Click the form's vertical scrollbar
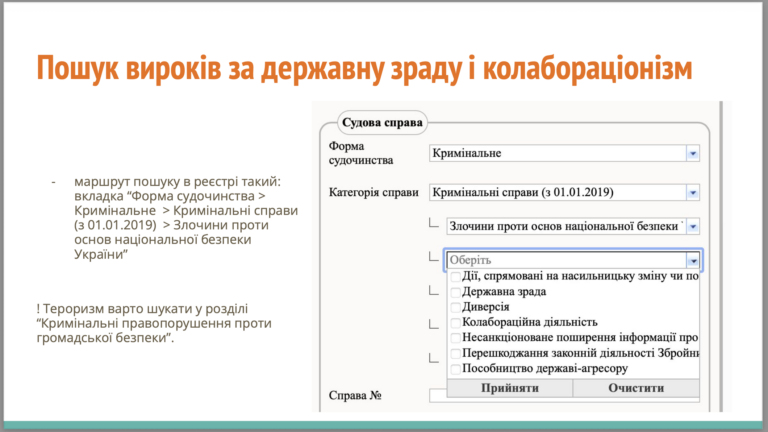This screenshot has width=768, height=432. 720,256
